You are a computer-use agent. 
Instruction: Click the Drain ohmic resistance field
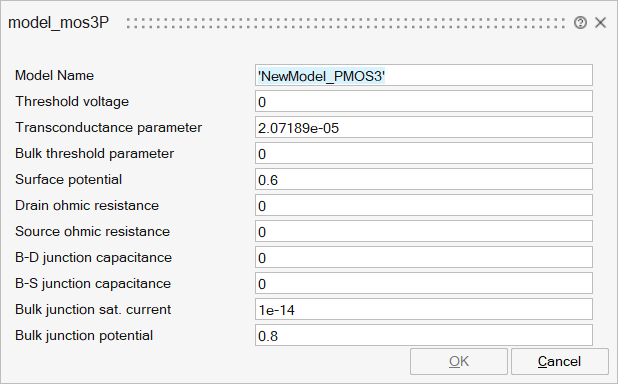tap(424, 205)
